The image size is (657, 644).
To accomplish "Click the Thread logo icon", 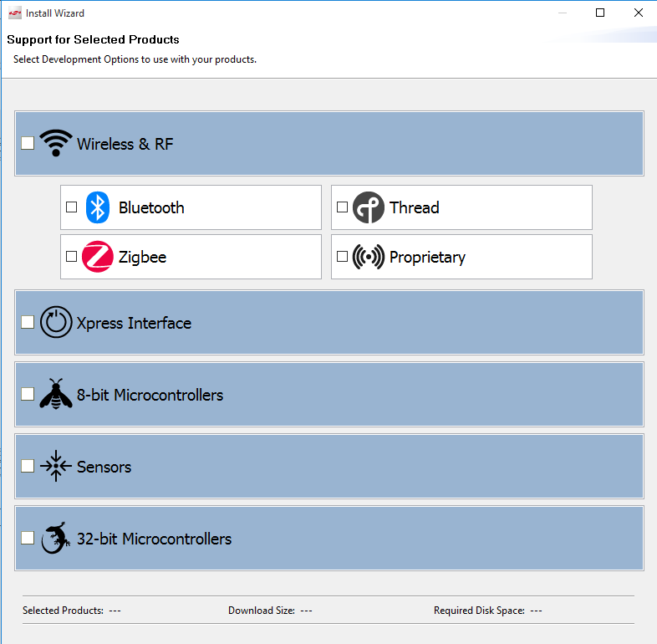I will click(x=369, y=207).
